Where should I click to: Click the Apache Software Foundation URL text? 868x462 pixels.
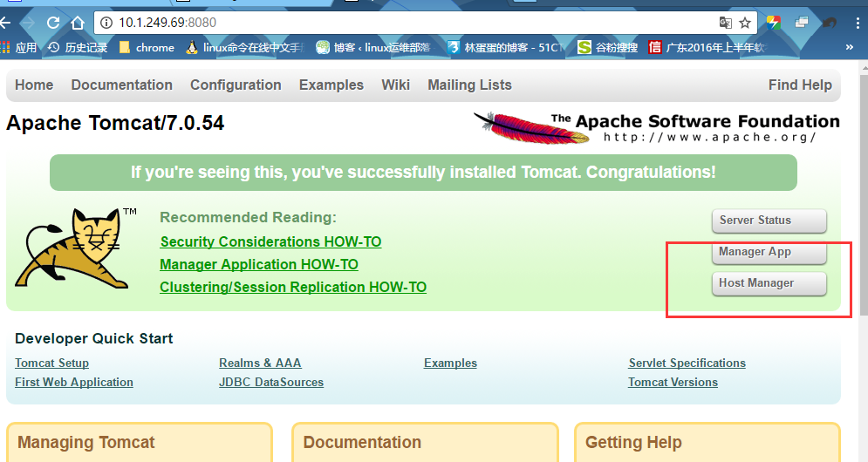[x=710, y=137]
